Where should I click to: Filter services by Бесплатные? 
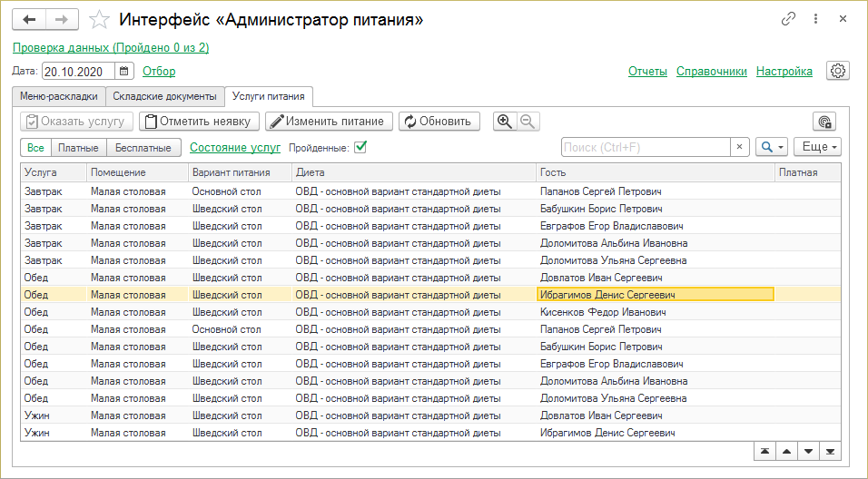click(143, 147)
